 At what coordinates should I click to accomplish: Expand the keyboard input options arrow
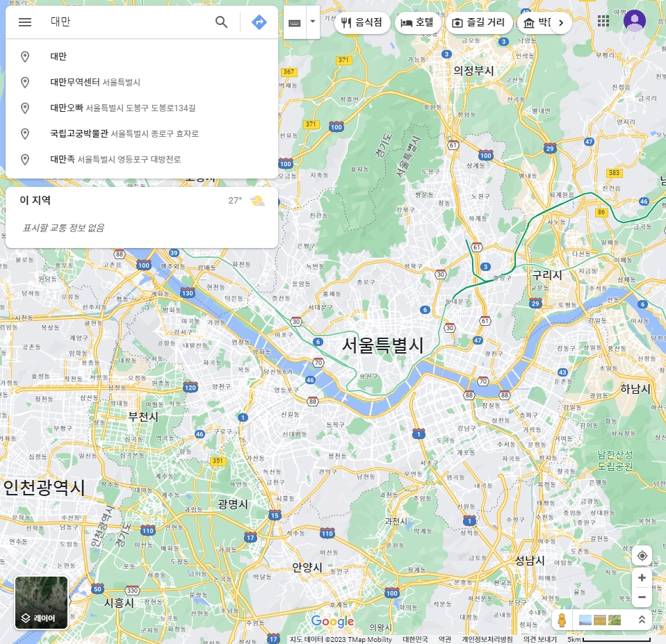click(x=312, y=21)
